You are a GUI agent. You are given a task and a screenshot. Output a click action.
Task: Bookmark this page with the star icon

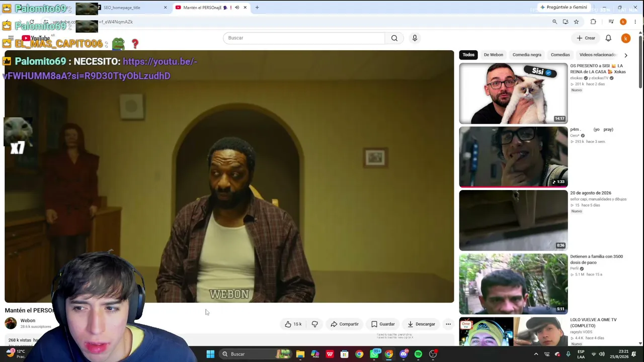click(576, 22)
